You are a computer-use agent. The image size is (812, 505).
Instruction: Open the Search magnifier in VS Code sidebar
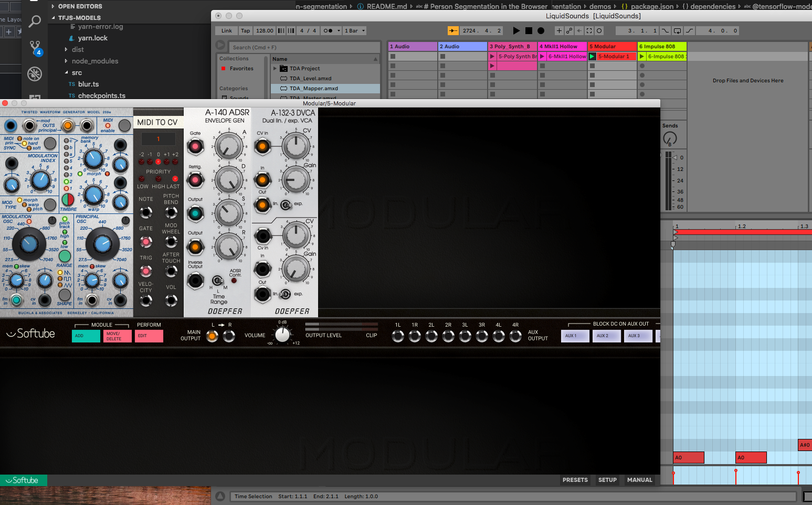click(x=35, y=22)
